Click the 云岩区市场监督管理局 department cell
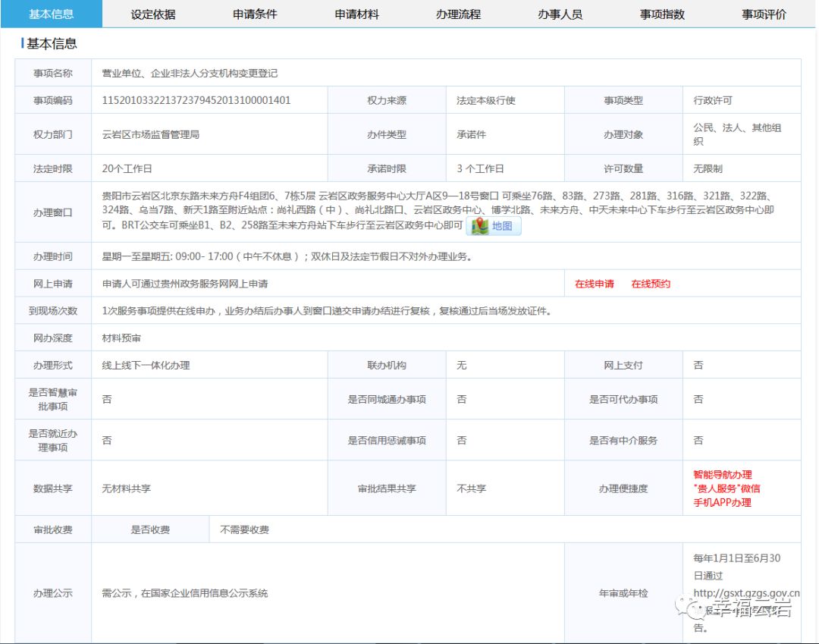 point(152,134)
